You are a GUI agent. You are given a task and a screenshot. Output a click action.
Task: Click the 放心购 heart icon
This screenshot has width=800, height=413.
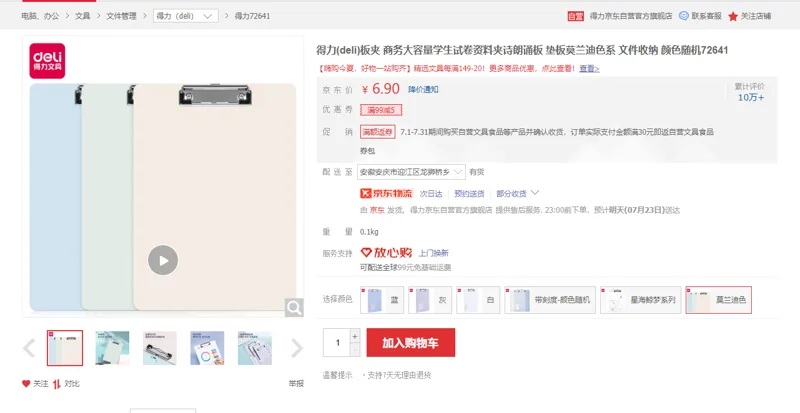click(366, 252)
